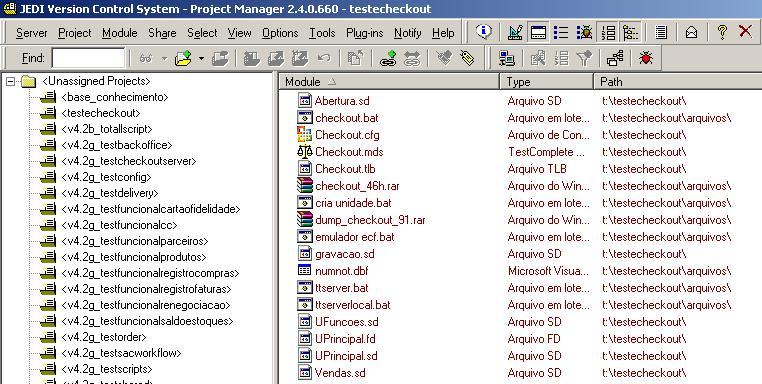Select the checkout_46h.rar module

point(357,186)
